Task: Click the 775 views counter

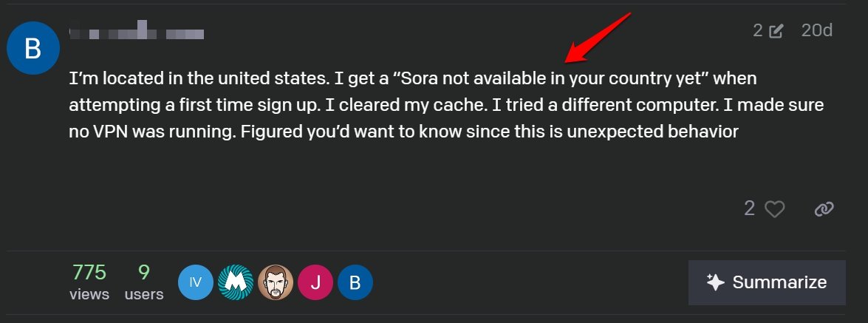Action: coord(89,273)
